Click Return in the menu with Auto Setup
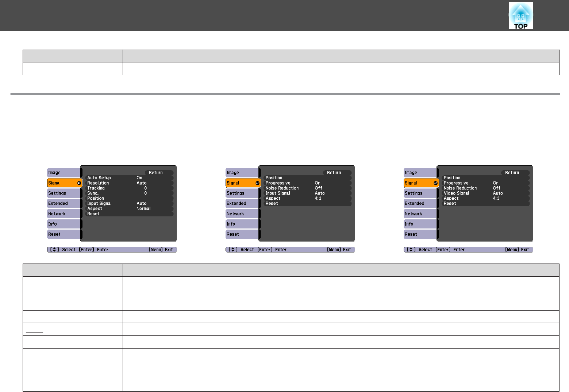This screenshot has height=392, width=569. (156, 173)
